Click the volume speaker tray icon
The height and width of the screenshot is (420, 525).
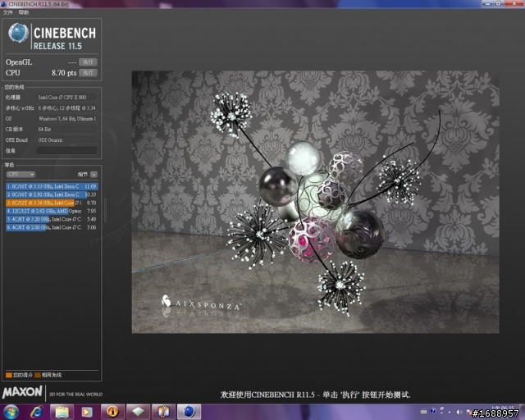coord(459,412)
